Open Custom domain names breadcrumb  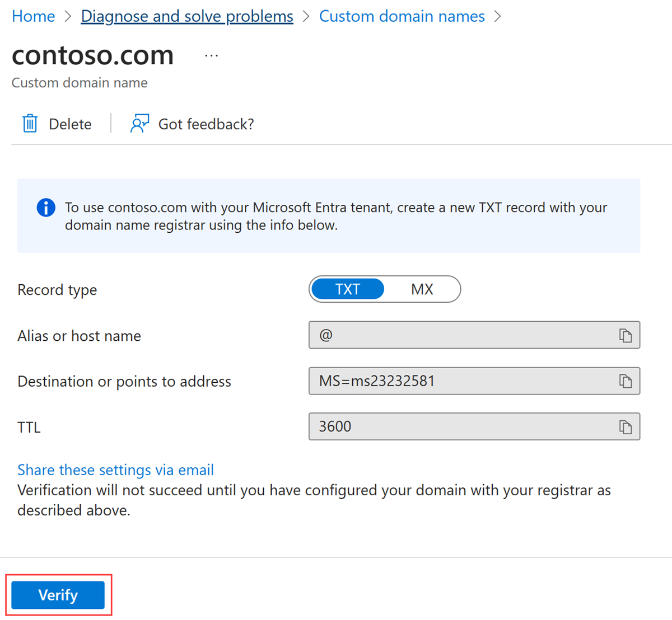402,17
